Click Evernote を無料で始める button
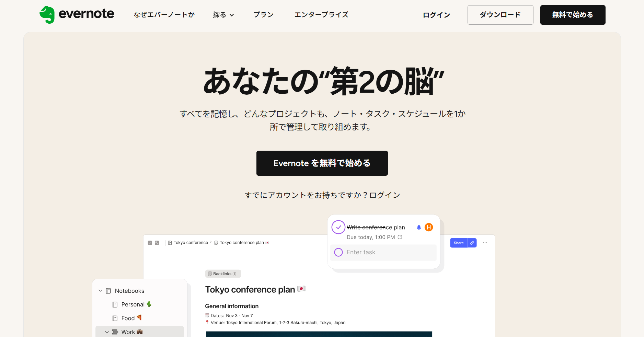The width and height of the screenshot is (644, 337). click(x=322, y=163)
